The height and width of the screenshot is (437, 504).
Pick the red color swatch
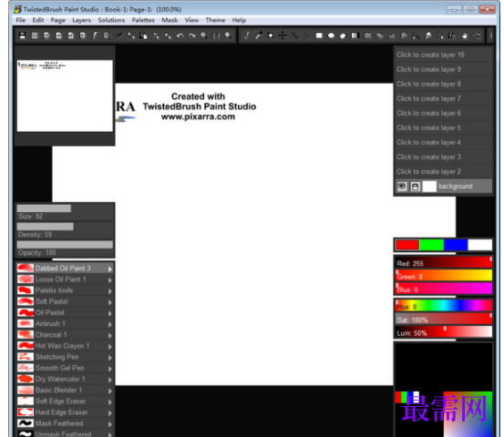pyautogui.click(x=407, y=245)
